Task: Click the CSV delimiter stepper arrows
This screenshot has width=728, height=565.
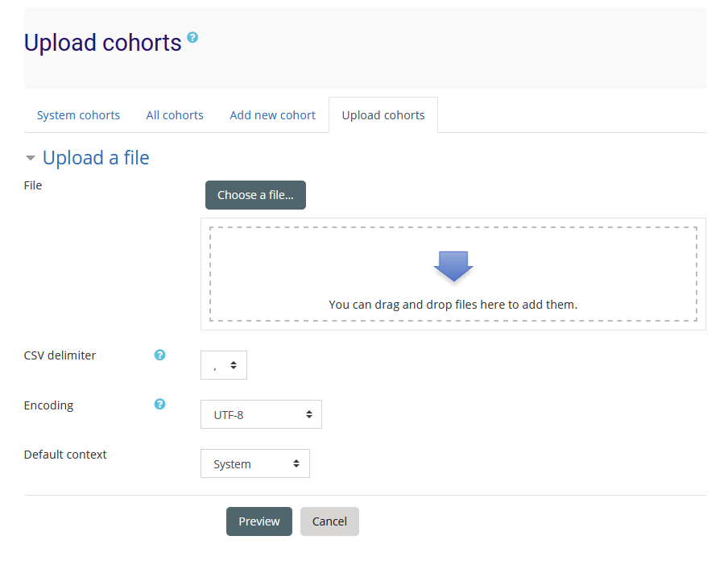Action: [x=234, y=365]
